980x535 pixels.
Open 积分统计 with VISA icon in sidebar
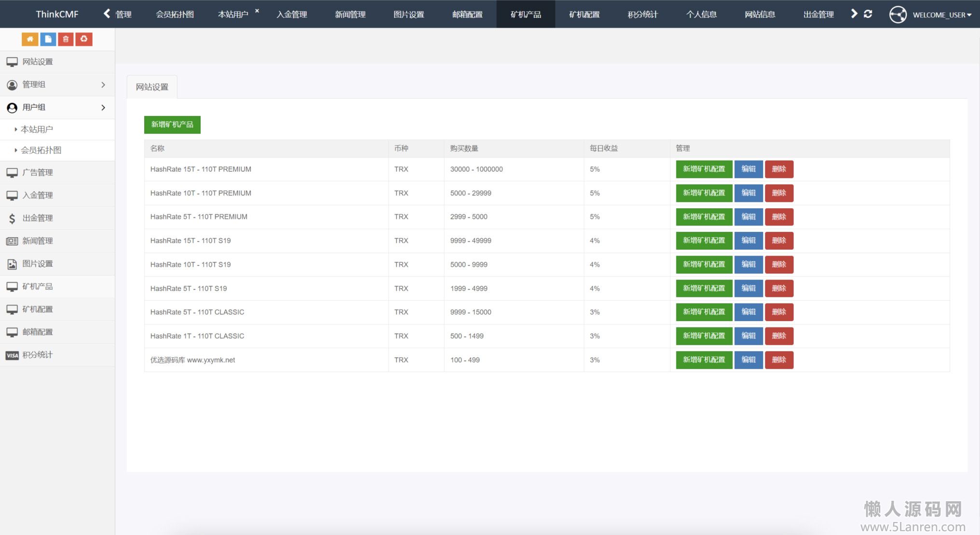coord(38,355)
